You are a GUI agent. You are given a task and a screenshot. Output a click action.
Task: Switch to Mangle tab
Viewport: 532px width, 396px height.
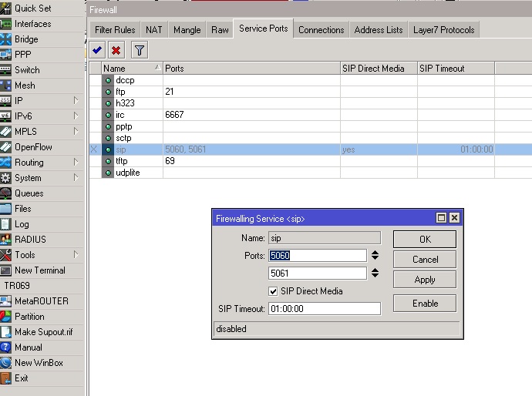187,30
